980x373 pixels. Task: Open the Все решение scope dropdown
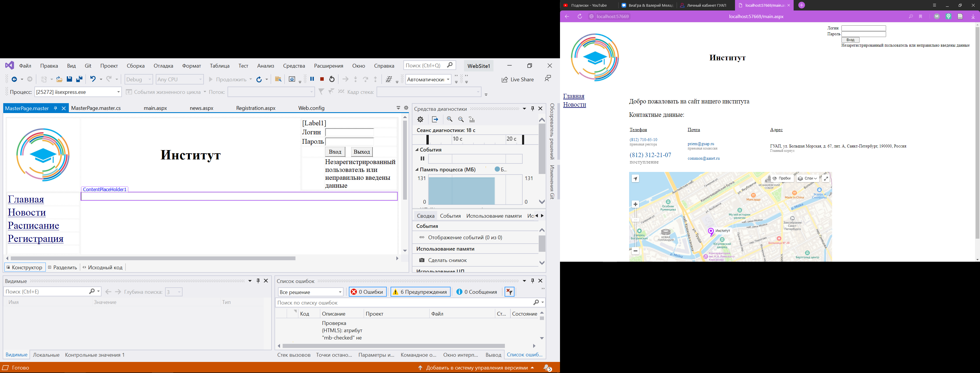pos(310,292)
